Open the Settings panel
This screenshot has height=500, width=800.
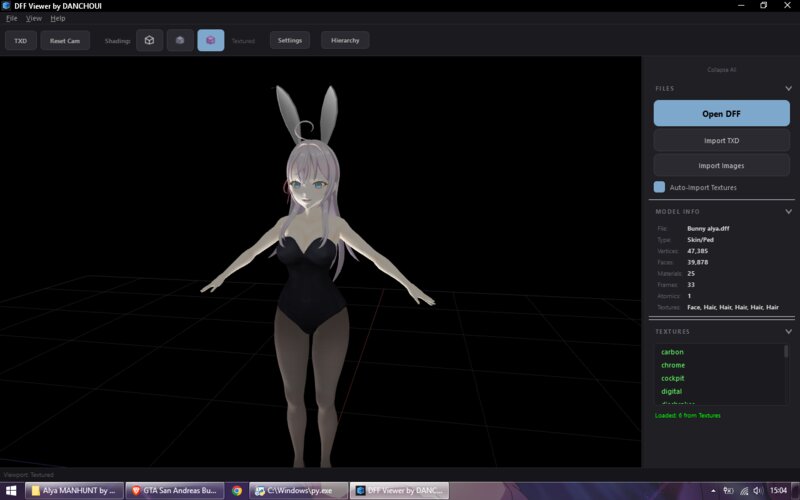coord(290,40)
